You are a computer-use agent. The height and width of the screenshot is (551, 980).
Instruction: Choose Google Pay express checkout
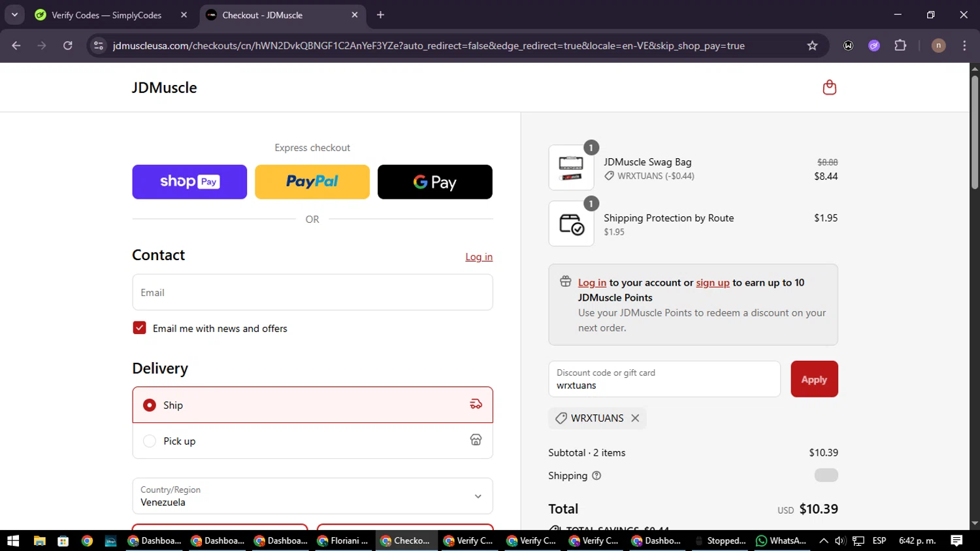point(435,182)
